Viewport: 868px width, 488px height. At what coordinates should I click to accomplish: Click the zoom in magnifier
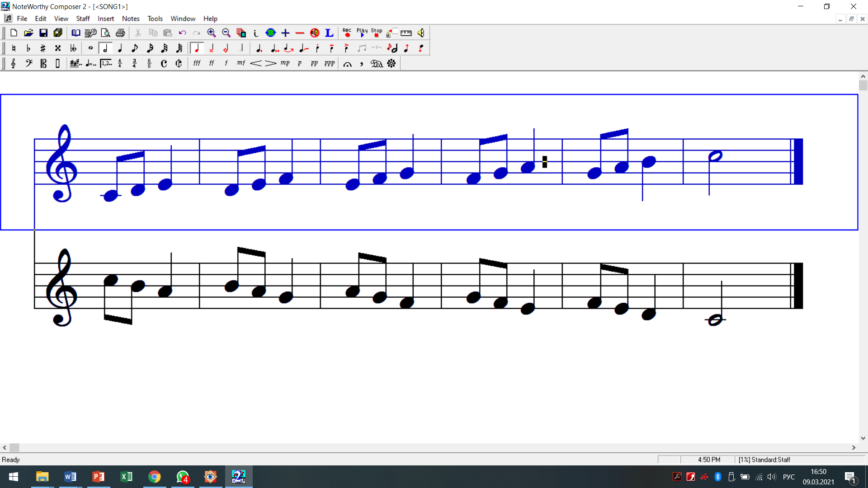[x=211, y=33]
